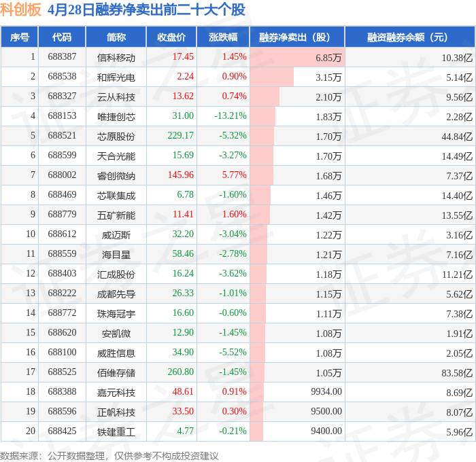476x462 pixels.
Task: Click closing price 260.80
Action: [x=180, y=372]
